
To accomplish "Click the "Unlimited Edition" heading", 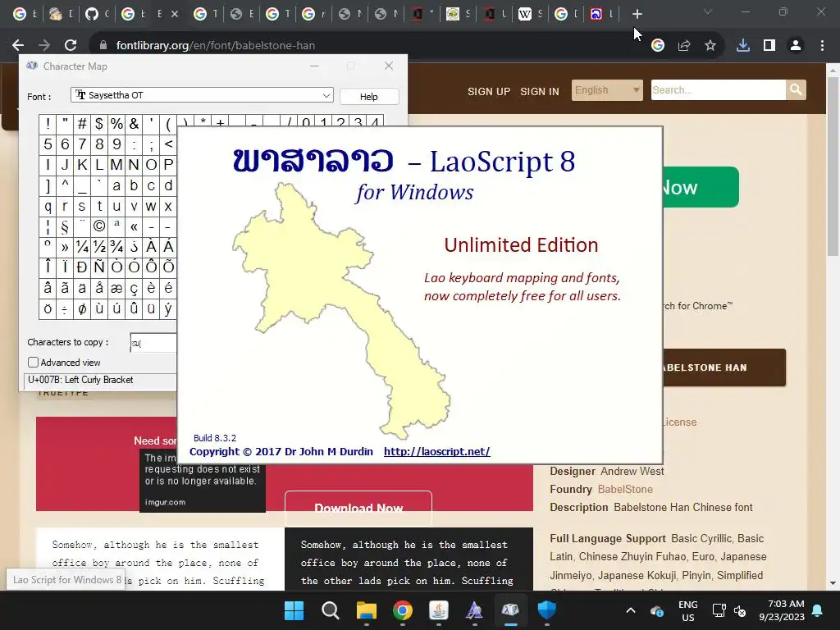I will [x=521, y=244].
